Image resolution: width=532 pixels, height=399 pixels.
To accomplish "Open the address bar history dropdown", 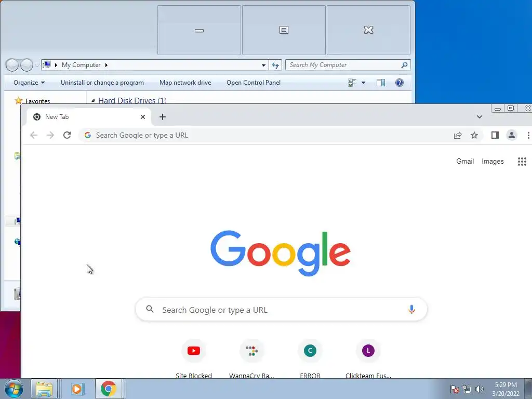I will [263, 65].
